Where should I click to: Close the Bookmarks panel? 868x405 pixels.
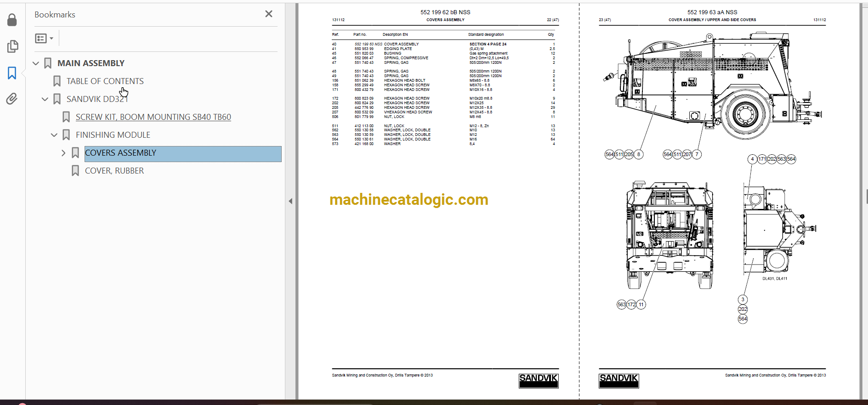(x=269, y=14)
